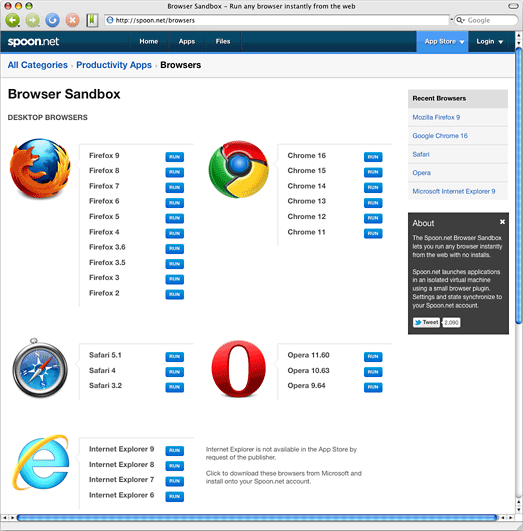Viewport: 523px width, 531px height.
Task: Run Internet Explorer 7
Action: coord(174,481)
